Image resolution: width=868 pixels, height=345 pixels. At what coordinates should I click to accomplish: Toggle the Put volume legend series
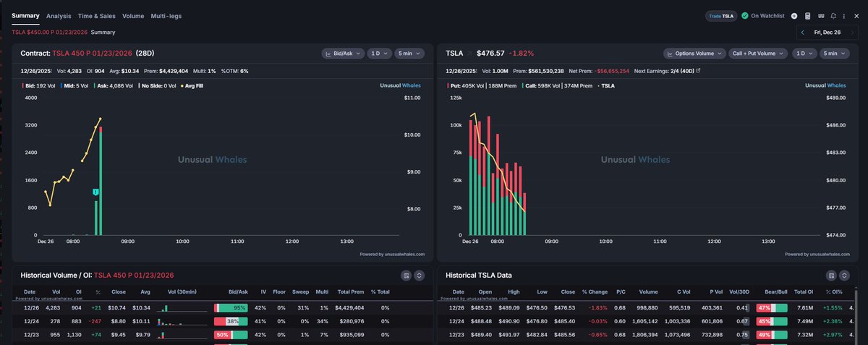click(x=483, y=85)
